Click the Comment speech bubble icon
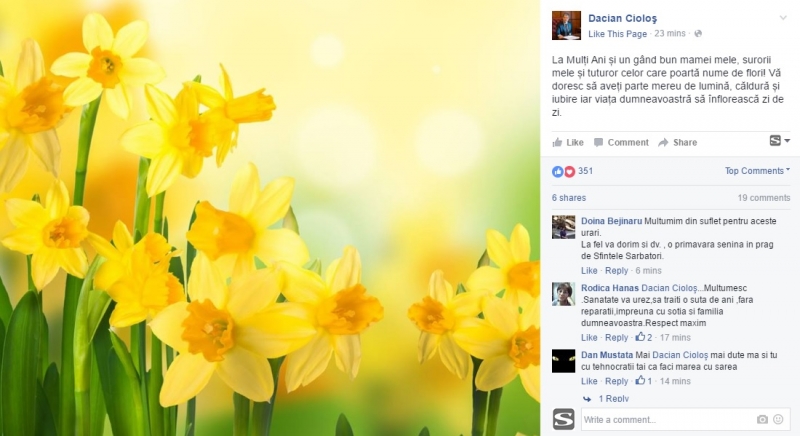The width and height of the screenshot is (800, 436). pos(598,142)
